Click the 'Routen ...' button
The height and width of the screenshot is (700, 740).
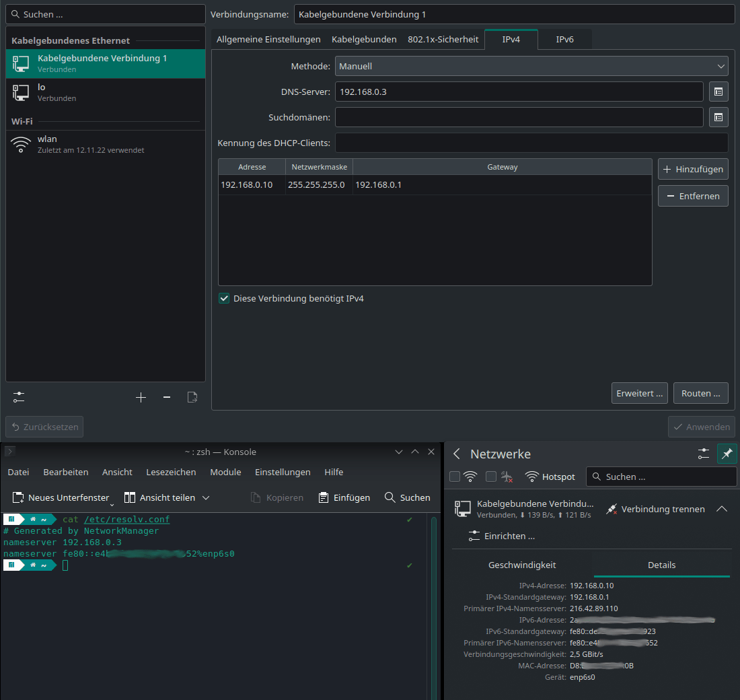pos(700,393)
